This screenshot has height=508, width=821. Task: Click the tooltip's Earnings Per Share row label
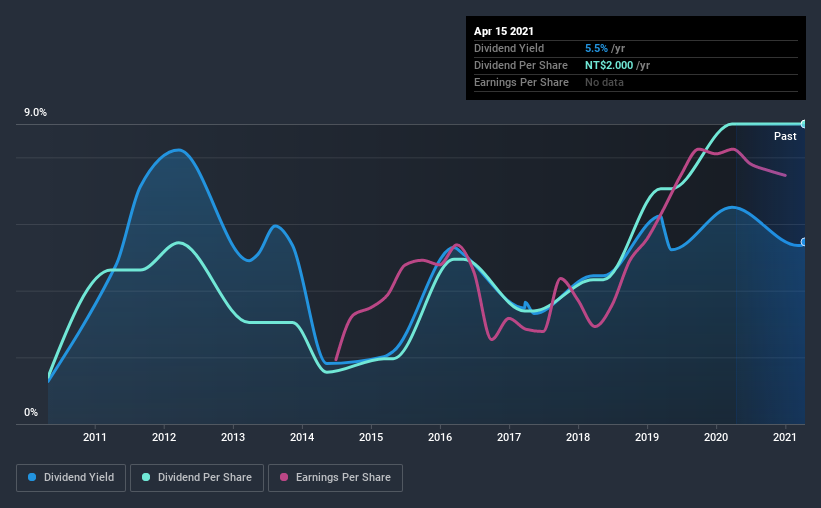521,82
